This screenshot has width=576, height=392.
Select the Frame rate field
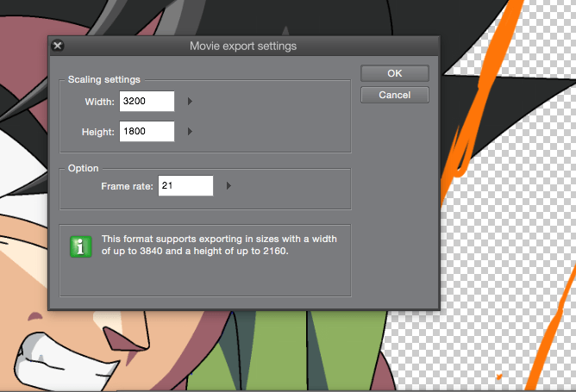185,185
